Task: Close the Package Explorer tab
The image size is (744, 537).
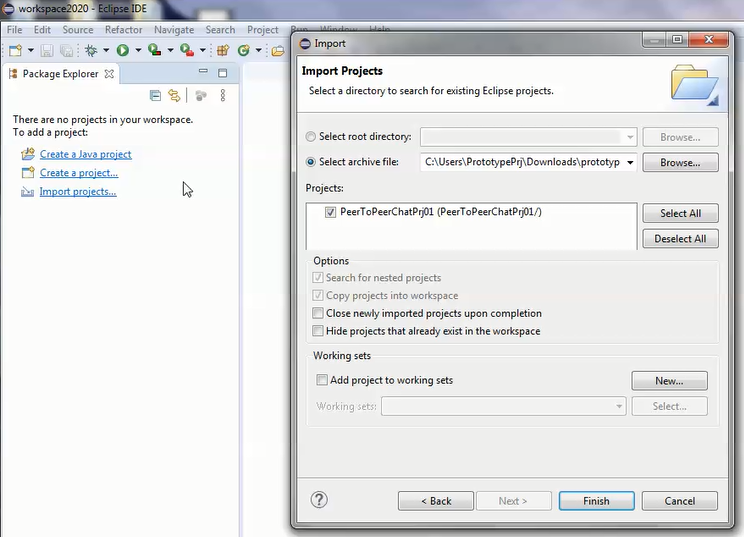Action: [109, 74]
